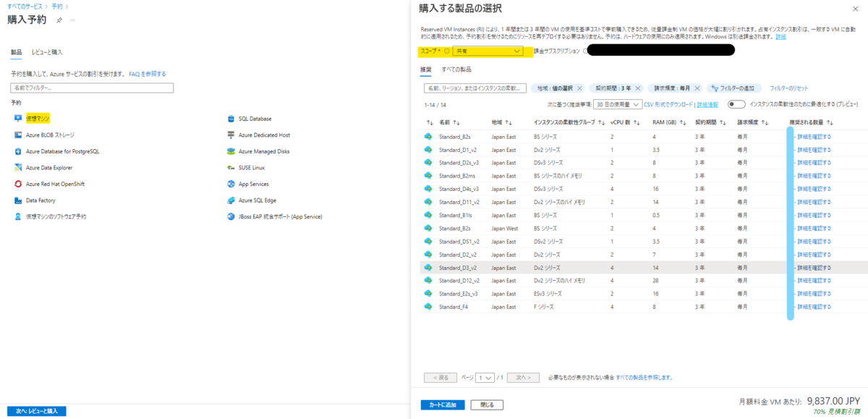Open Azure Dedicated Host reservations

[x=229, y=135]
